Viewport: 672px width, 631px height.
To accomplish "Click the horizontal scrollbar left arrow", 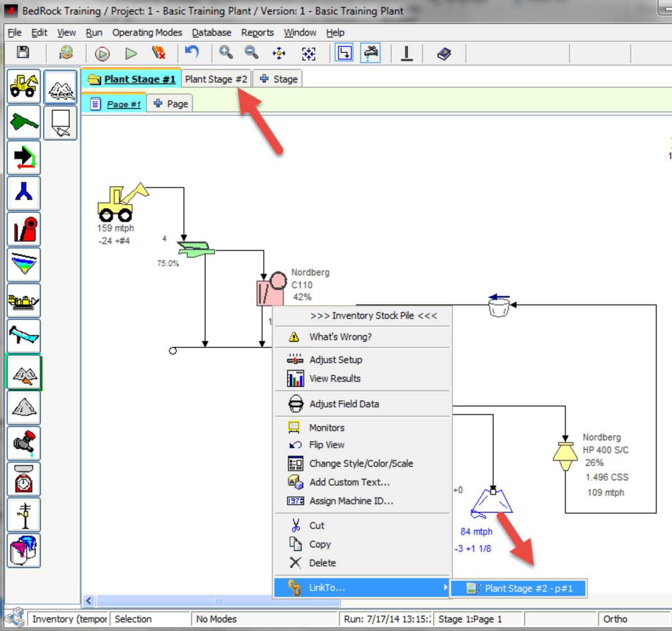I will pos(88,601).
